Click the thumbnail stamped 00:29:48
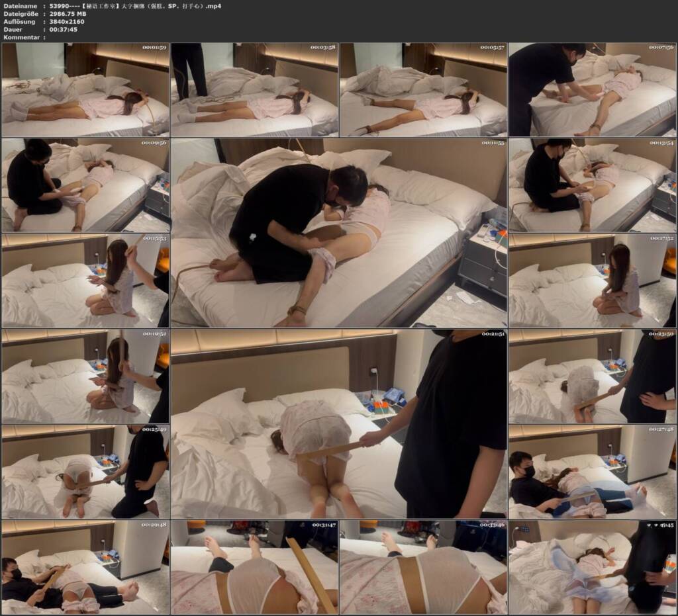The height and width of the screenshot is (616, 678). (85, 567)
